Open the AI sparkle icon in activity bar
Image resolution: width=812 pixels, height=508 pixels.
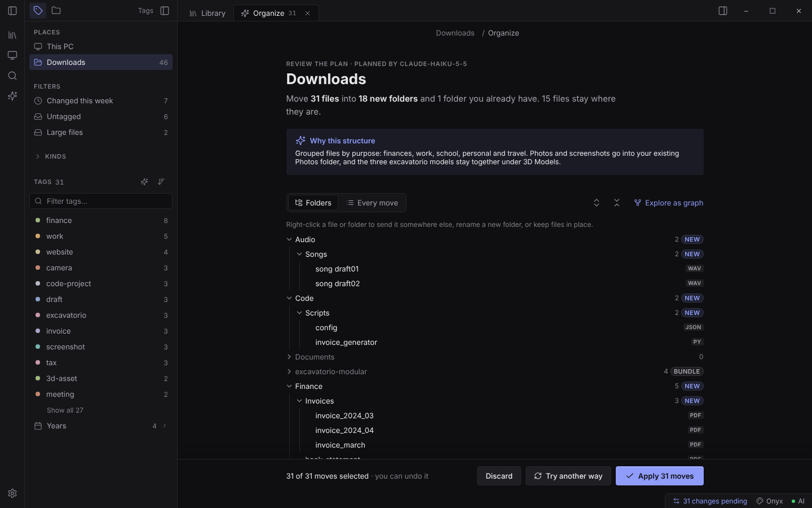coord(12,96)
